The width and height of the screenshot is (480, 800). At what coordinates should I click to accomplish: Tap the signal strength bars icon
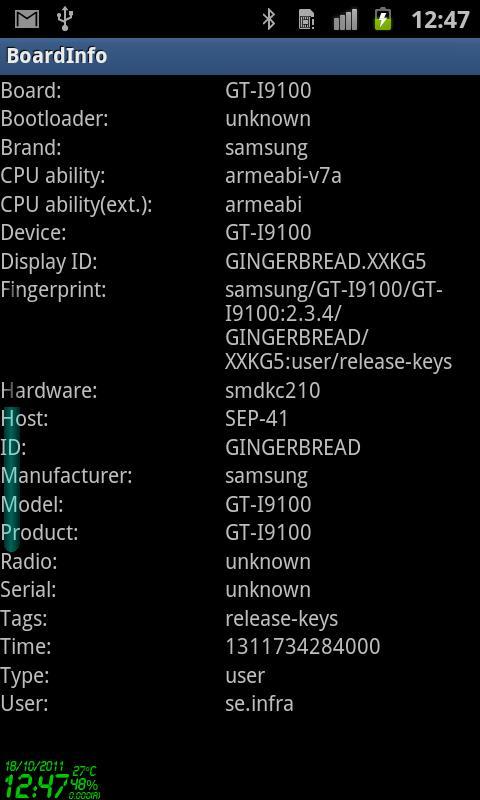345,20
